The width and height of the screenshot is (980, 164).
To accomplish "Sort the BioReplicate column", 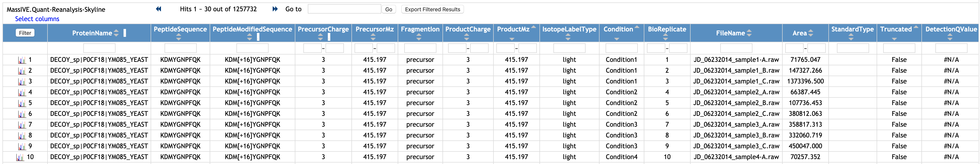I will 665,37.
